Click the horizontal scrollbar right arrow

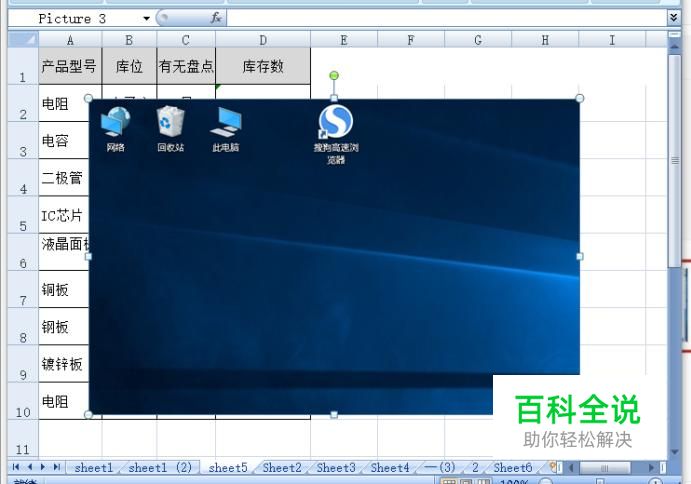(x=652, y=467)
